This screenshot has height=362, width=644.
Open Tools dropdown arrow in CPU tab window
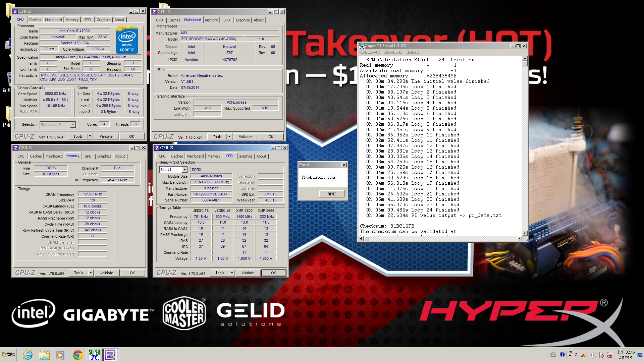pos(90,136)
